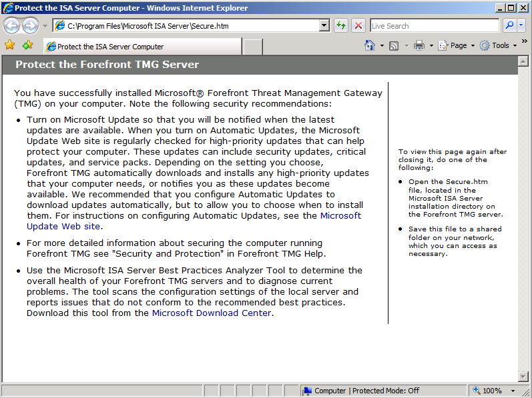Click the RSS Feeds icon
Image resolution: width=532 pixels, height=398 pixels.
(x=394, y=45)
